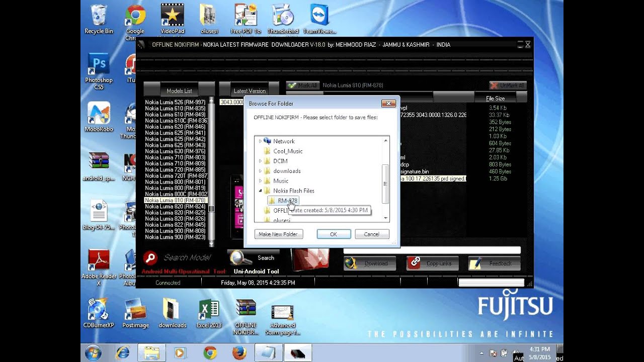The width and height of the screenshot is (644, 362).
Task: Collapse the Nokia Flash Files folder arrow
Action: coord(260,191)
